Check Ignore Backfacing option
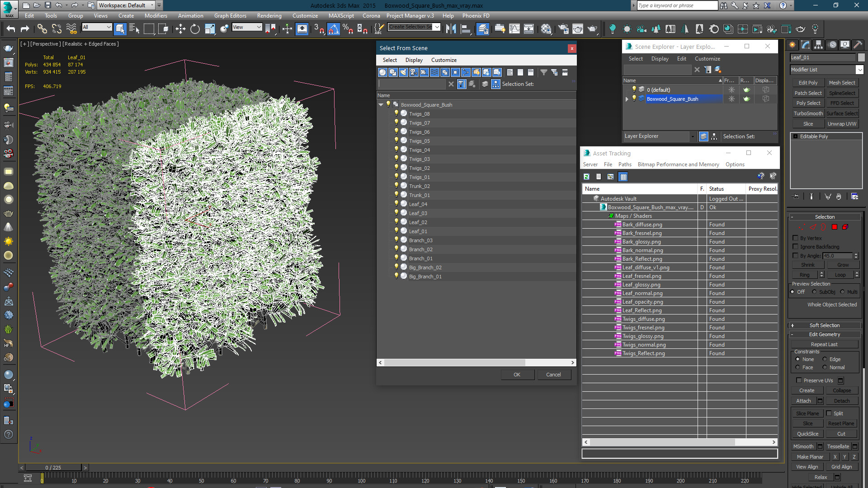The width and height of the screenshot is (868, 488). (x=796, y=247)
